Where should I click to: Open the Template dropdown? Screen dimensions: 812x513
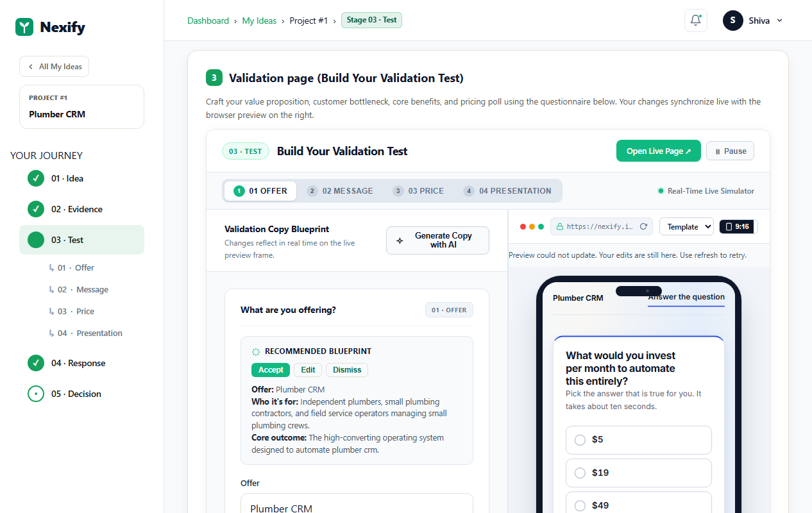pyautogui.click(x=686, y=226)
